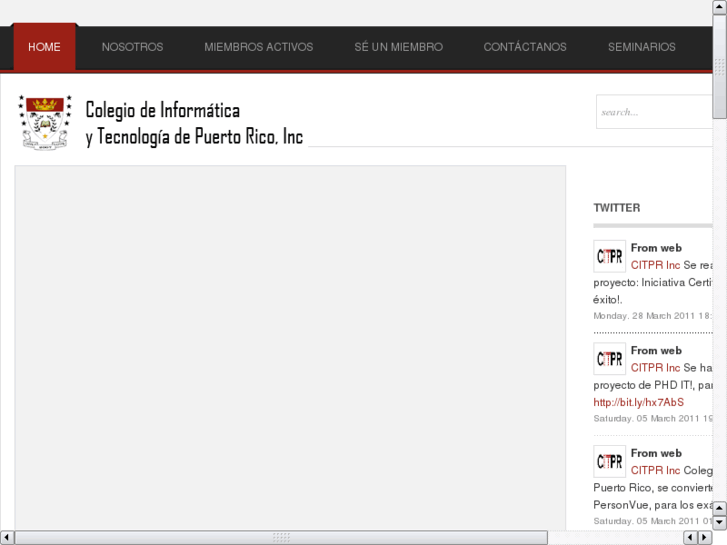727x545 pixels.
Task: Click 'From web' label in first tweet
Action: (656, 248)
